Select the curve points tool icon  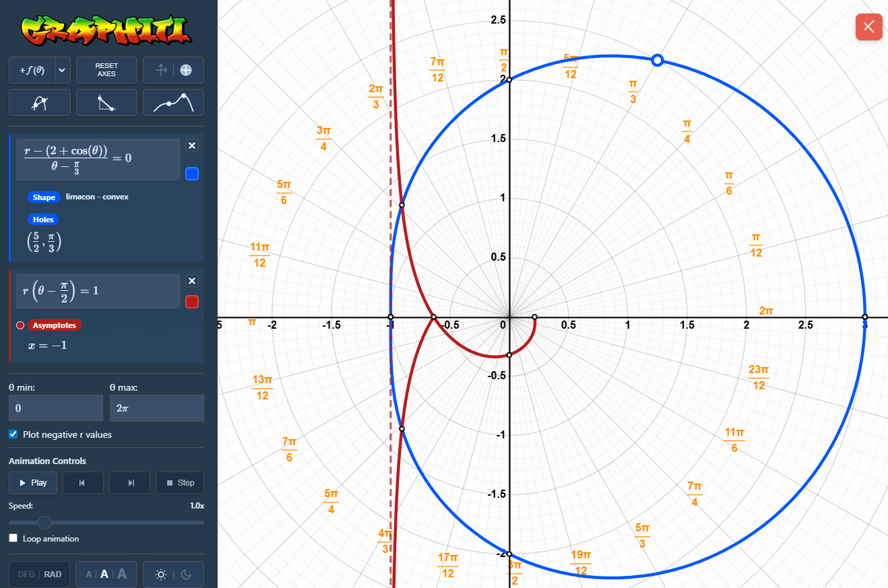click(173, 102)
